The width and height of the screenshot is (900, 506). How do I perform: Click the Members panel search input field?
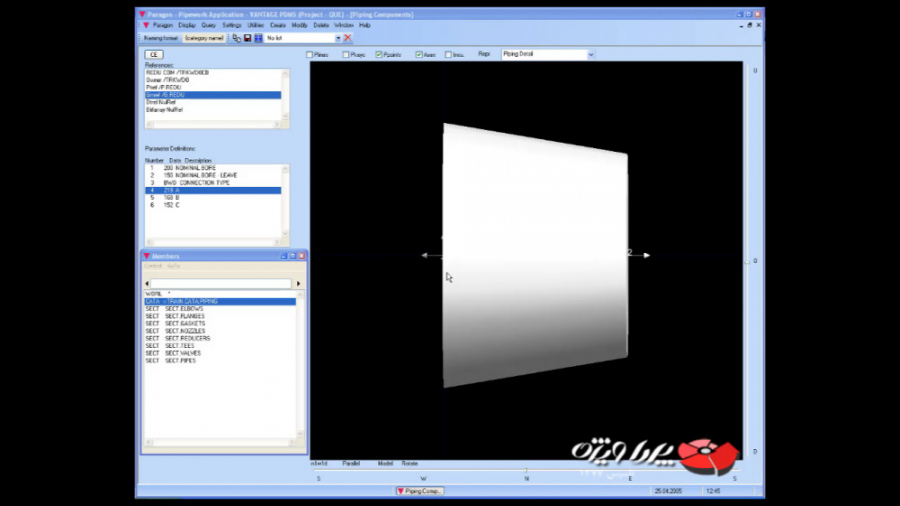coord(221,283)
